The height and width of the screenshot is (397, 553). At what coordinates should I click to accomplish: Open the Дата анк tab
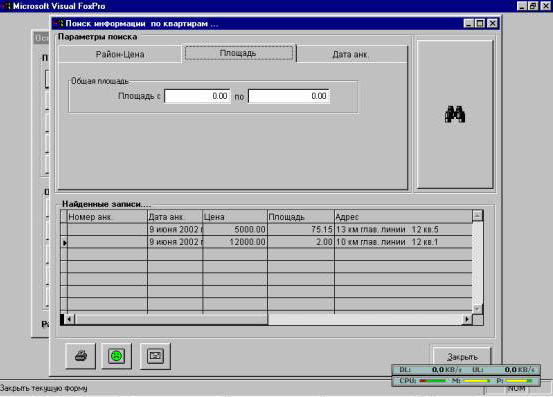point(351,54)
